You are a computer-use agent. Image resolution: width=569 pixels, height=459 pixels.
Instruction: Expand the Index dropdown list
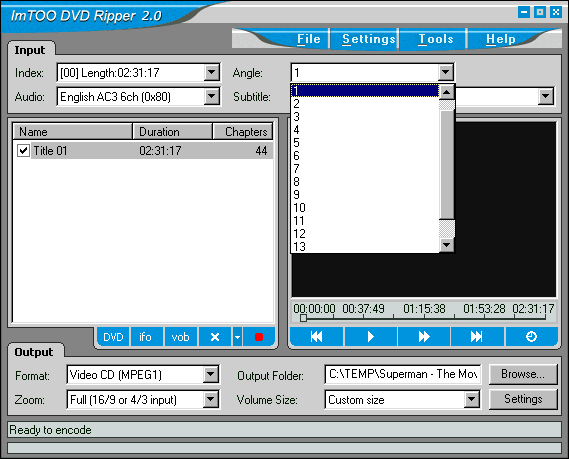(212, 73)
